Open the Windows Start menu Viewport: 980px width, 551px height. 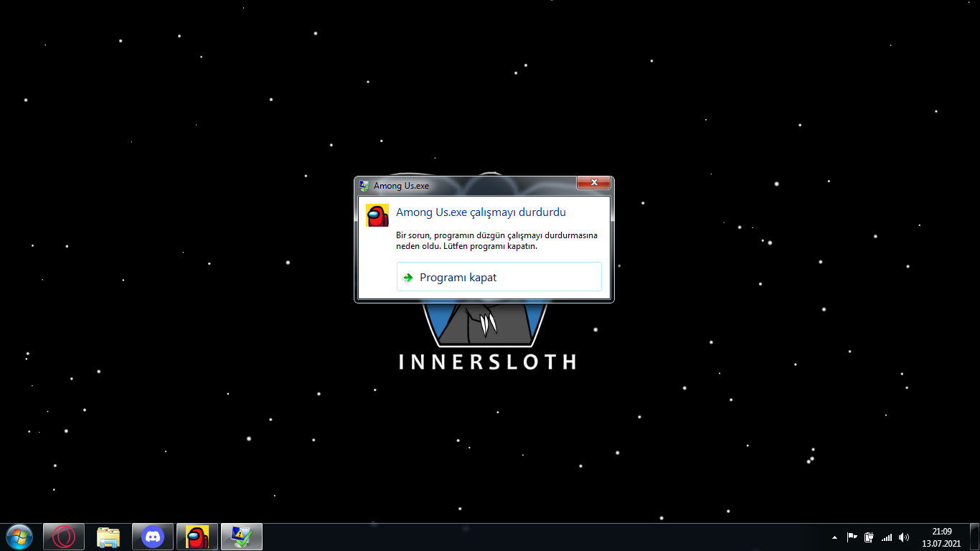pos(19,537)
